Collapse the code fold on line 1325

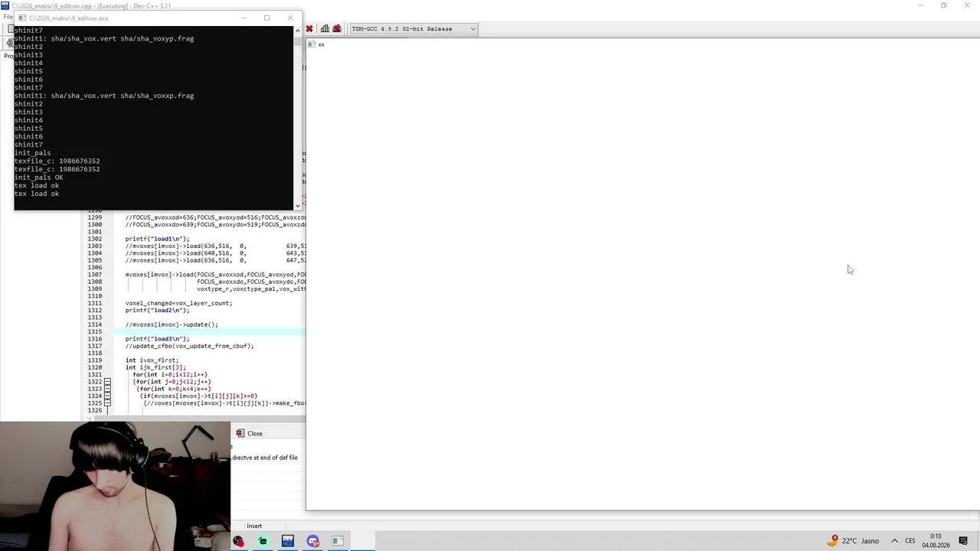(107, 403)
